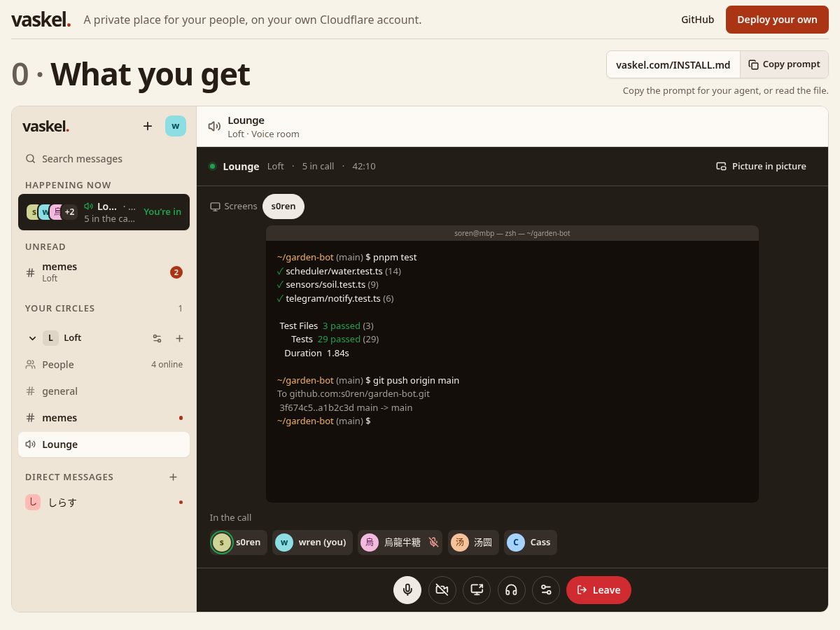Open the w user avatar menu
Screen dimensions: 840x630
point(176,126)
